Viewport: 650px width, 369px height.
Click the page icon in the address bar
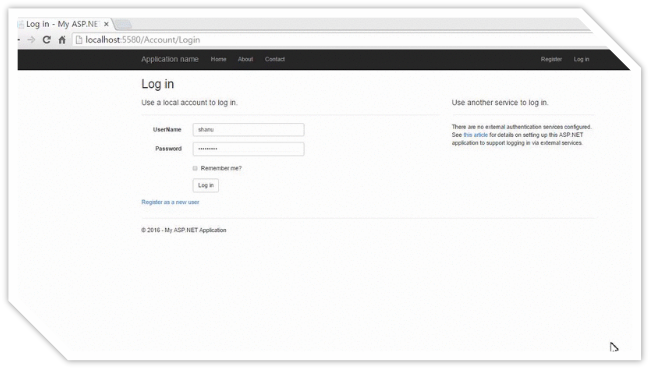click(79, 40)
